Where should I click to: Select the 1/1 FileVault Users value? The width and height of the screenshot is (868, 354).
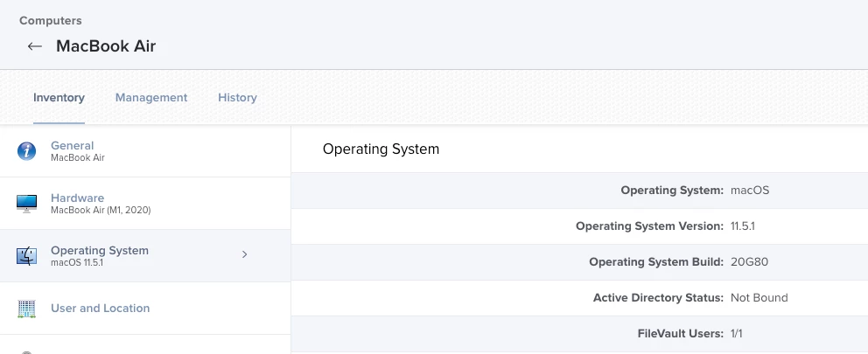coord(736,334)
